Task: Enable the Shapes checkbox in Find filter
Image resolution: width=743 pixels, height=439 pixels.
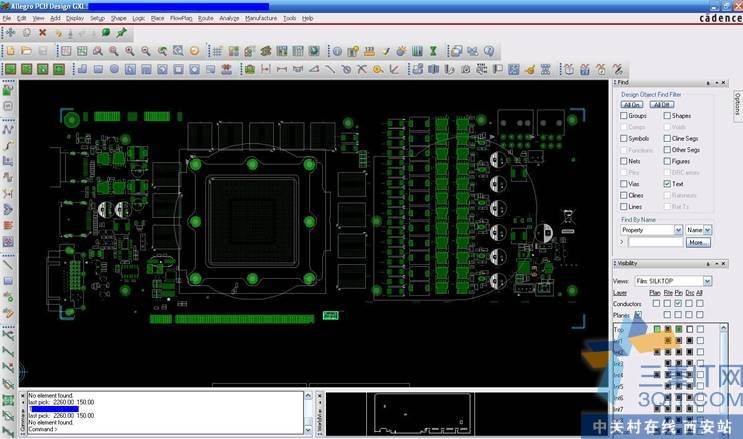Action: (667, 116)
